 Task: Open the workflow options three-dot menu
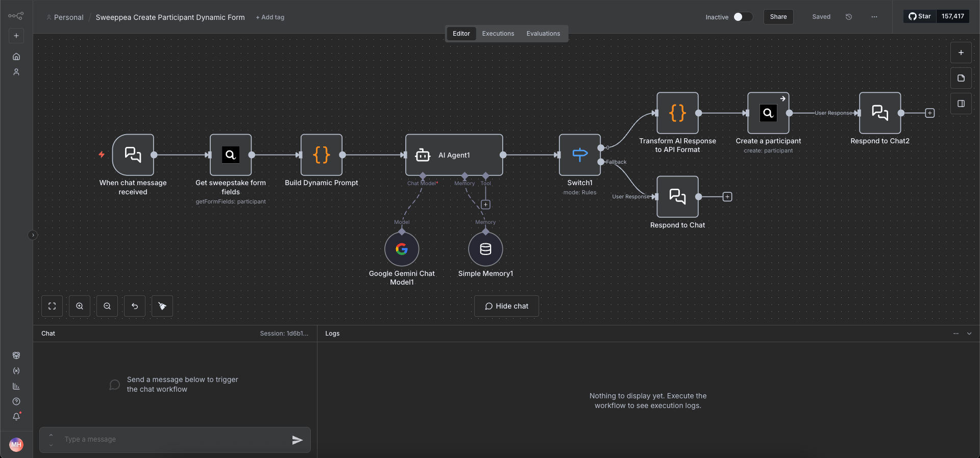click(x=874, y=17)
